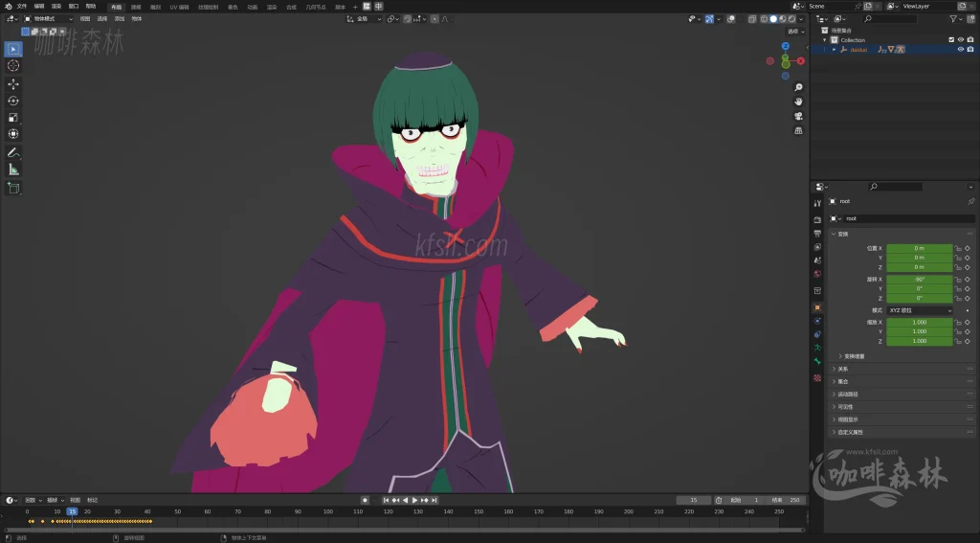980x543 pixels.
Task: Select the Annotate pencil tool
Action: pos(13,152)
